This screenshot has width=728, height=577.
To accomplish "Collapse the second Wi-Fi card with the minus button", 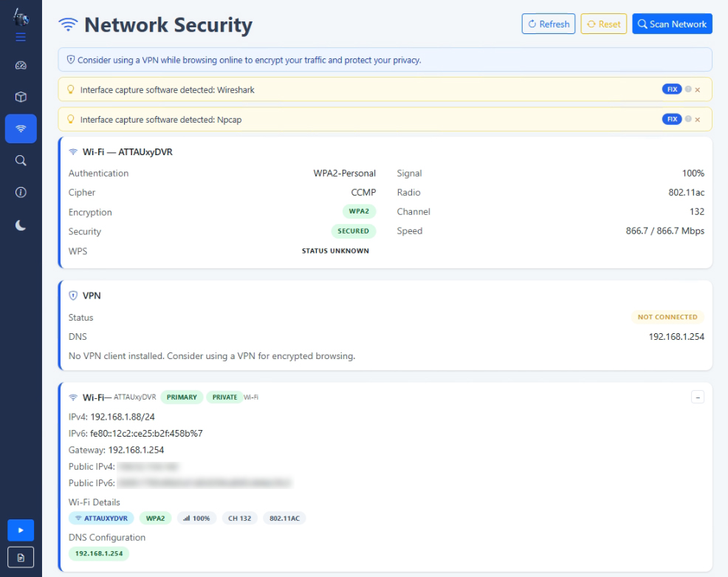I will 698,397.
